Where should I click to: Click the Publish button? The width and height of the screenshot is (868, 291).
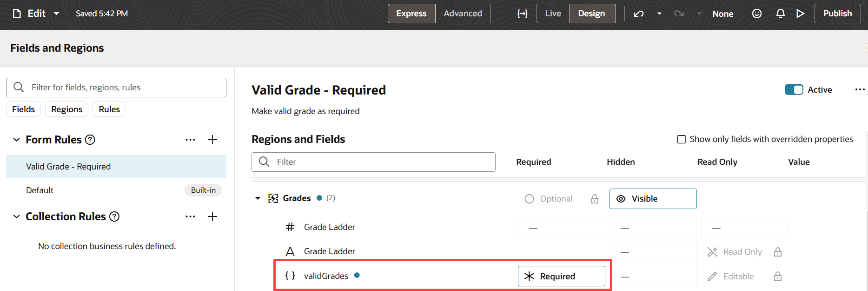[837, 14]
